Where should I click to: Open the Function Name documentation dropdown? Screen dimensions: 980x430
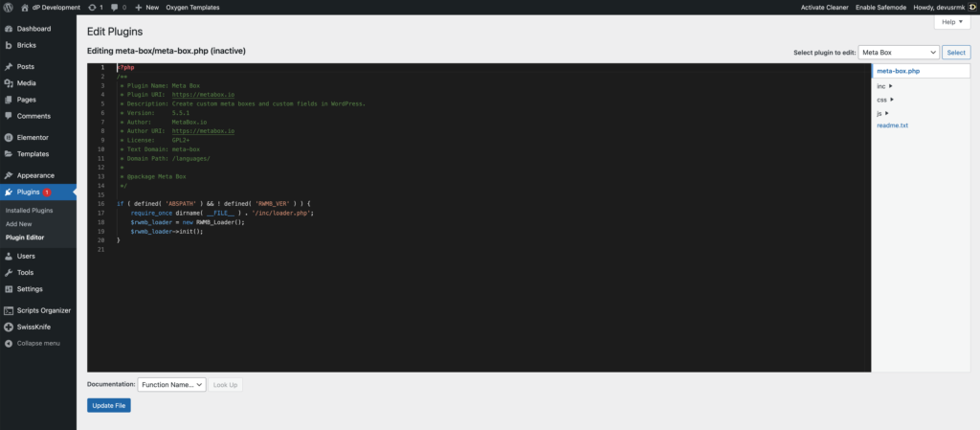click(172, 385)
